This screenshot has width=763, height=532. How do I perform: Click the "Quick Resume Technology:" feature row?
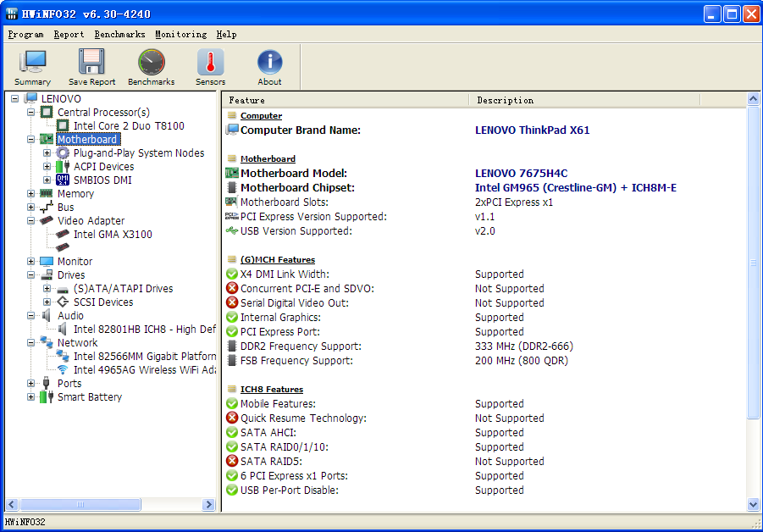pyautogui.click(x=303, y=418)
